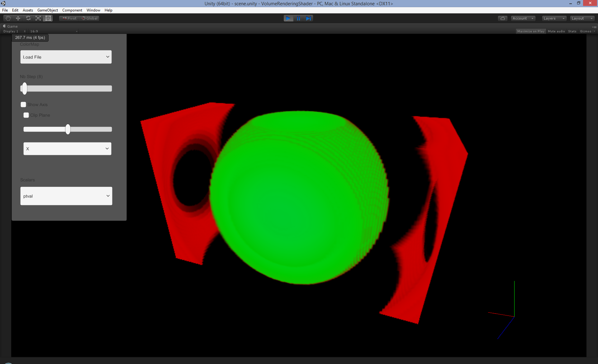Open the 16:9 aspect ratio dropdown

point(54,31)
